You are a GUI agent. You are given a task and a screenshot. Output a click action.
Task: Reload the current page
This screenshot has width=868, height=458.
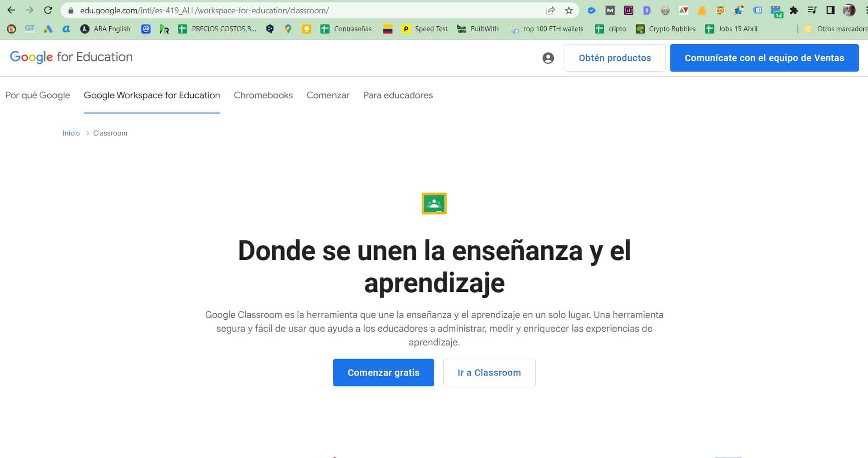(x=48, y=10)
